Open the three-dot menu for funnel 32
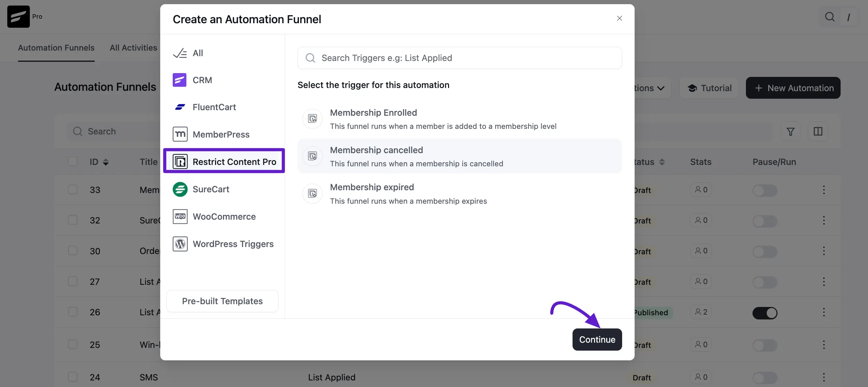 [824, 220]
